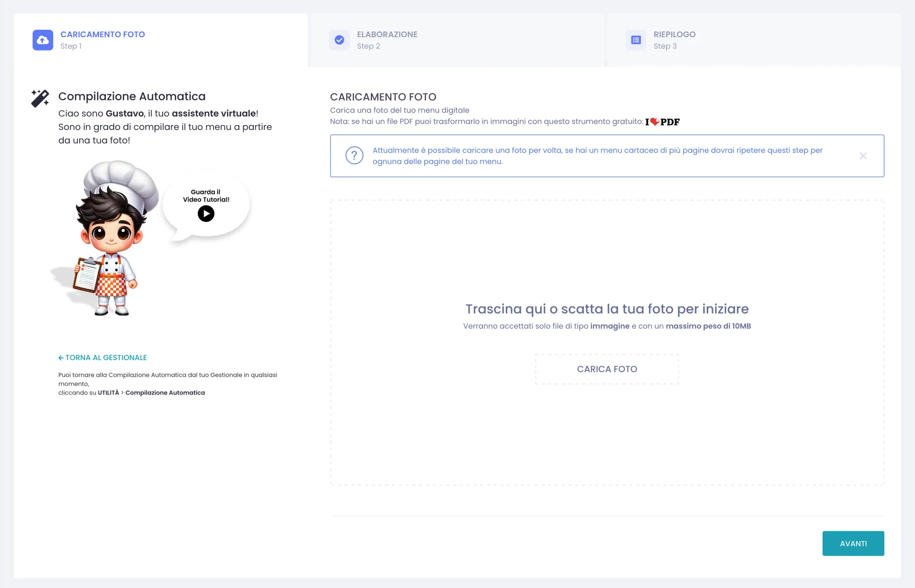Click the magic wand icon beside Compilazione Automatica

[40, 98]
